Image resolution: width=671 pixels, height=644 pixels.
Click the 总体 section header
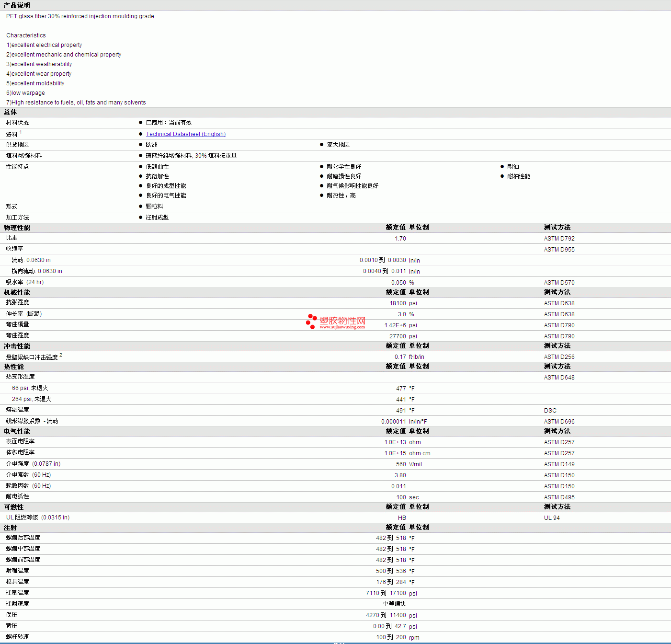pyautogui.click(x=10, y=112)
